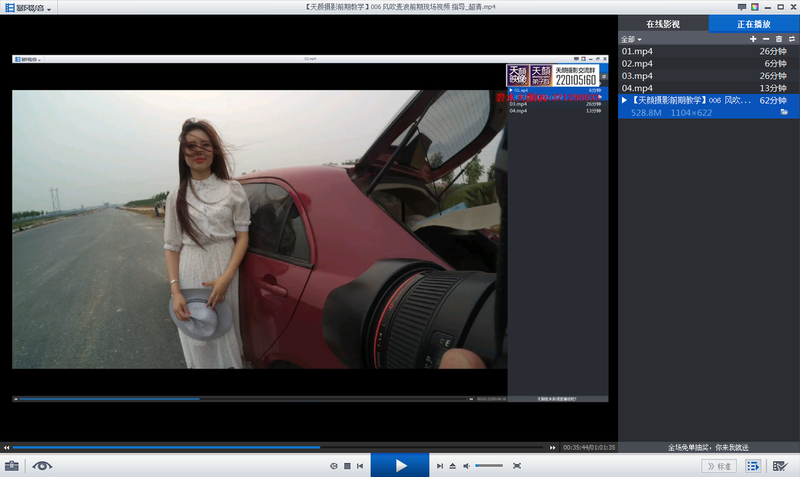
Task: Enter fullscreen mode via the expand icon
Action: 516,466
